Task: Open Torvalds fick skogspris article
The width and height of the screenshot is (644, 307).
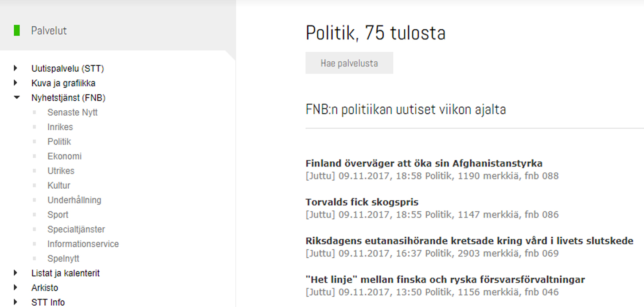Action: (x=362, y=202)
